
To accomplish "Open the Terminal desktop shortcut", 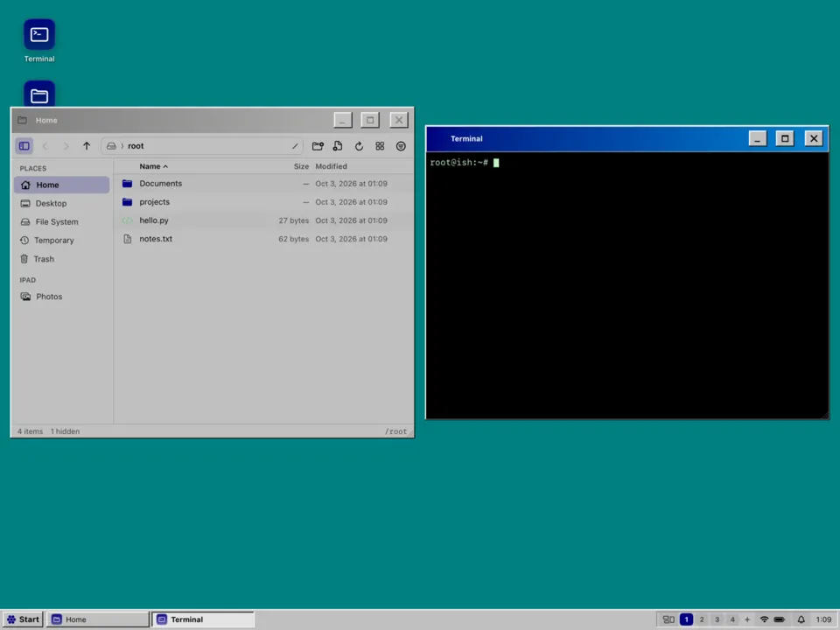I will pyautogui.click(x=39, y=41).
